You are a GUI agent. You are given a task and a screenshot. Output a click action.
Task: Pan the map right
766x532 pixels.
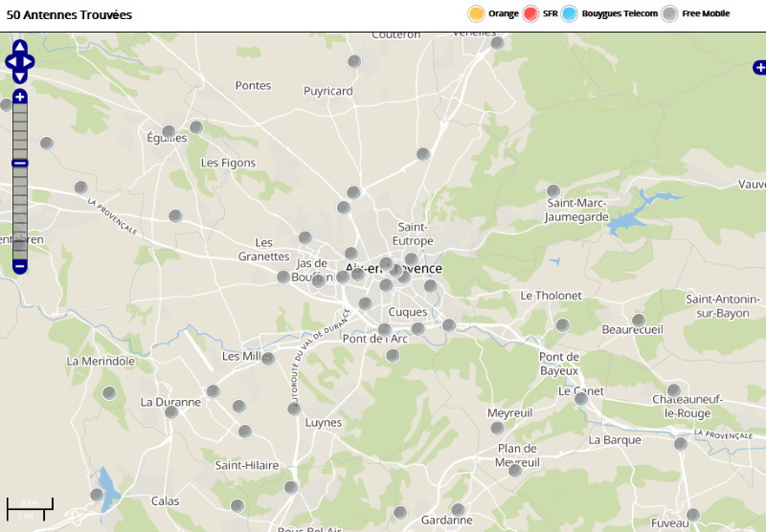point(30,62)
